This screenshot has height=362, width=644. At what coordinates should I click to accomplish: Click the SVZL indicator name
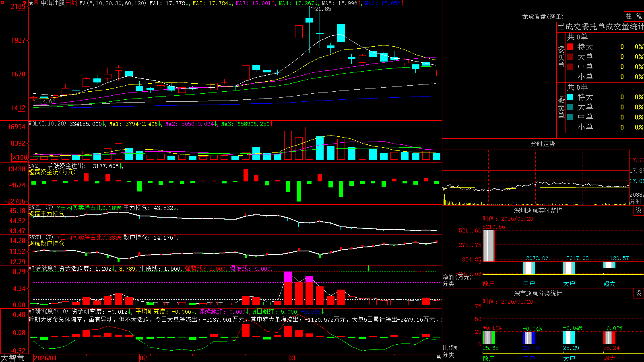point(35,208)
